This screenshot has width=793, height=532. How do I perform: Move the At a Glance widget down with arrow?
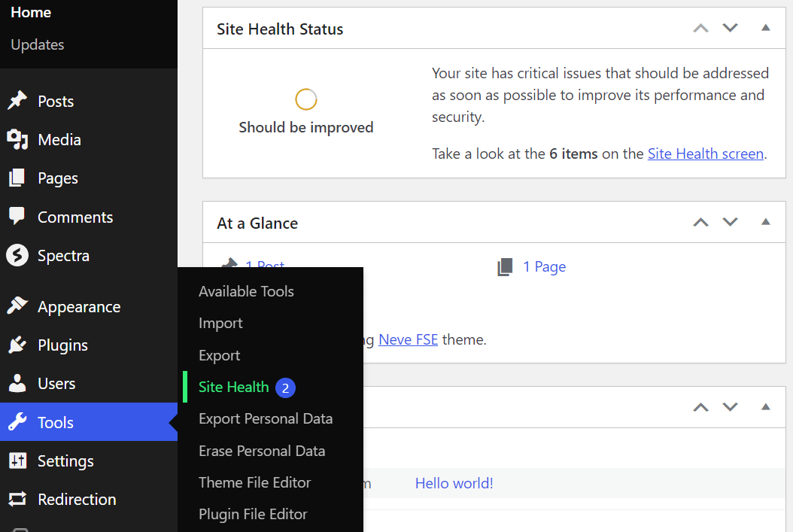[x=730, y=221]
